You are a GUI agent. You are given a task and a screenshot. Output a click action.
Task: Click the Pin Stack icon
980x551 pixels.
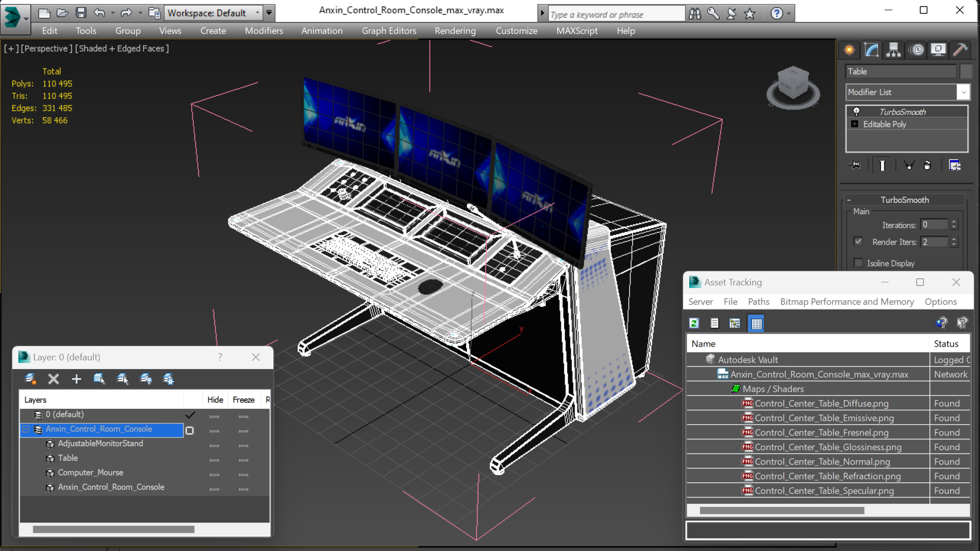click(854, 165)
